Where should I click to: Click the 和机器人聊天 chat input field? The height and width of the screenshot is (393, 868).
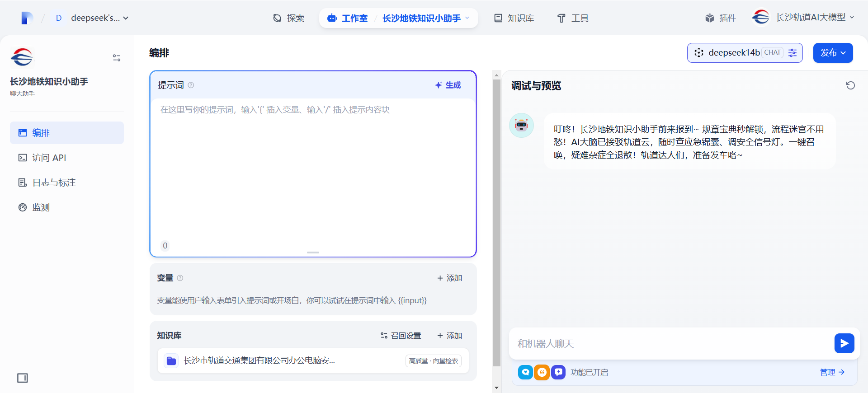(x=669, y=344)
